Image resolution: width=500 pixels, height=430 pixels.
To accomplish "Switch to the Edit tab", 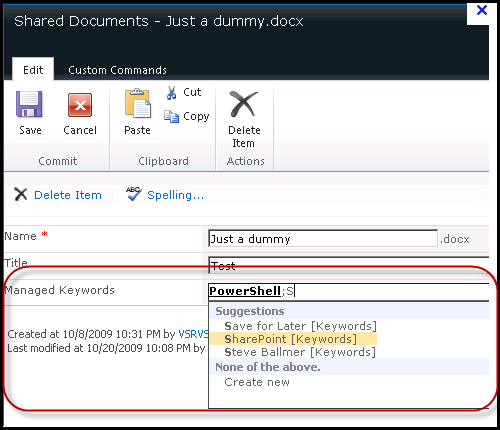I will pos(33,70).
